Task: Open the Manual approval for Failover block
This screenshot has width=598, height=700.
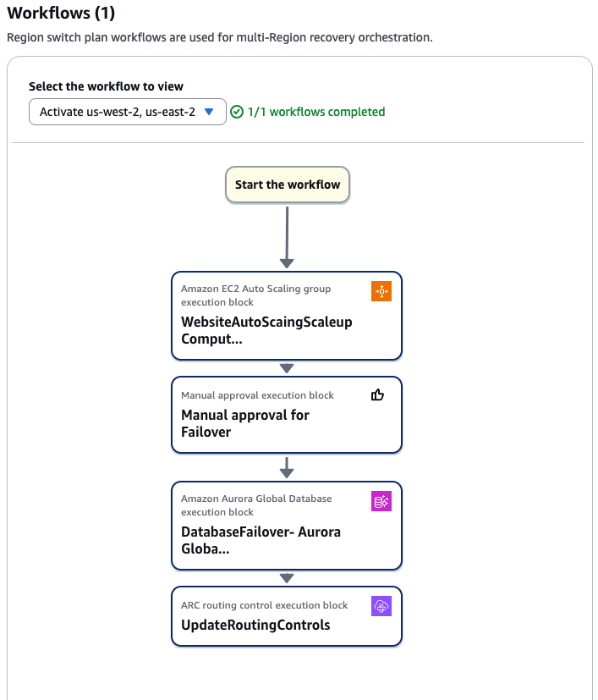Action: click(x=245, y=423)
